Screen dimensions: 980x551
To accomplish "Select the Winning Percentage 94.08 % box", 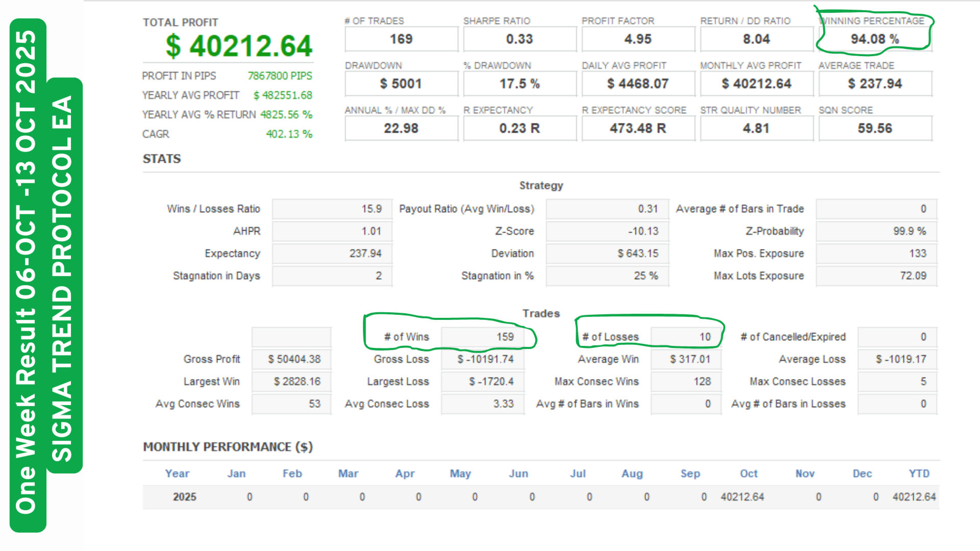I will (875, 39).
